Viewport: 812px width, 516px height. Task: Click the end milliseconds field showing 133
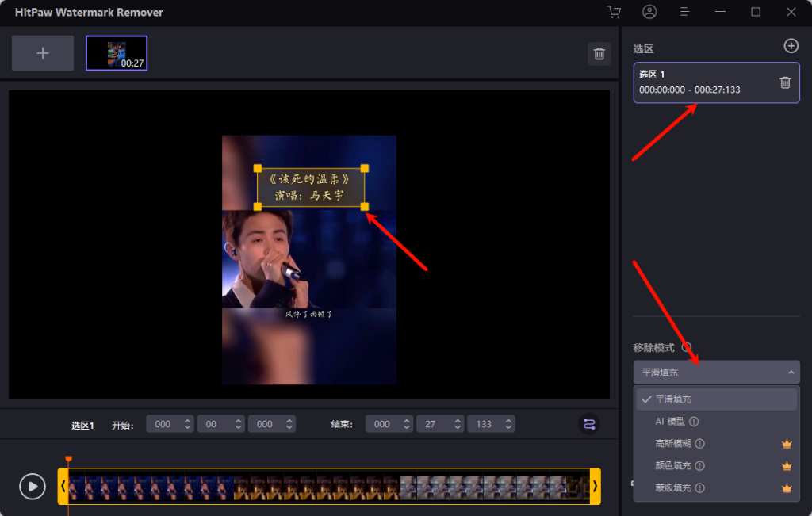coord(484,424)
